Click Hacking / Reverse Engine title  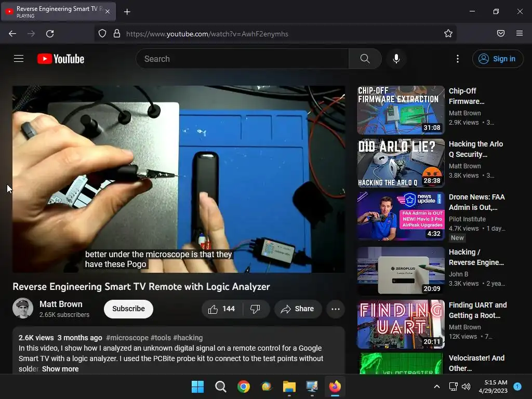pyautogui.click(x=476, y=257)
